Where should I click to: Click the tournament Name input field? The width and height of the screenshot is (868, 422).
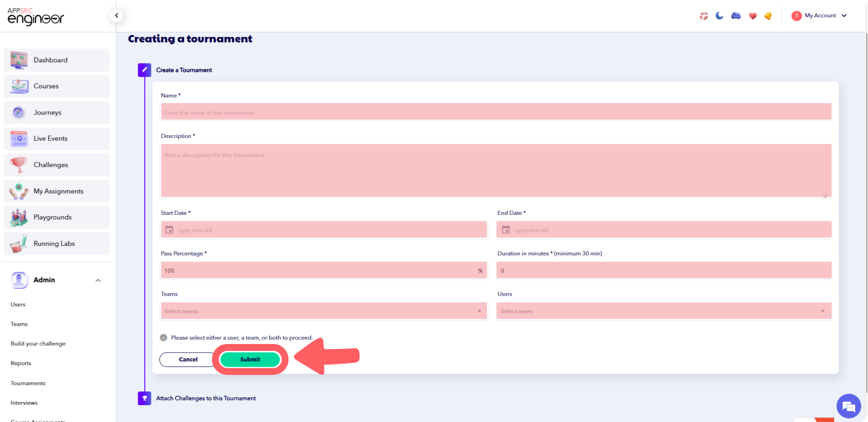click(496, 112)
